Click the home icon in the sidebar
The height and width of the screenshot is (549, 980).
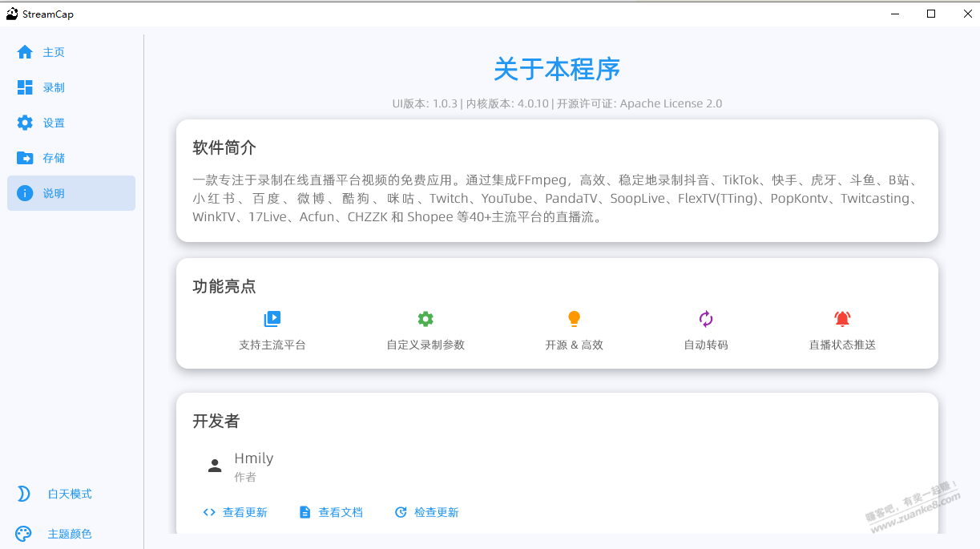point(25,52)
